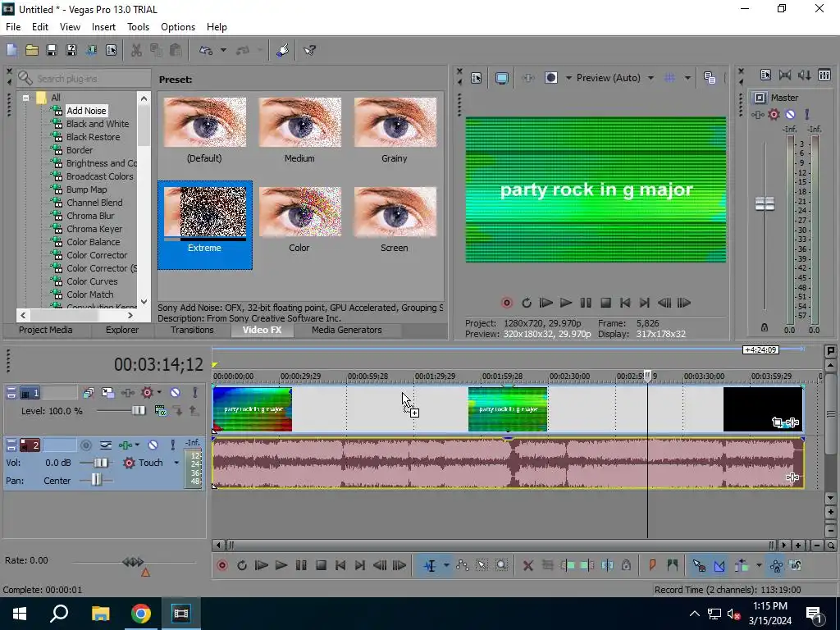Open Chrome from the Windows taskbar
The height and width of the screenshot is (630, 840).
click(141, 614)
